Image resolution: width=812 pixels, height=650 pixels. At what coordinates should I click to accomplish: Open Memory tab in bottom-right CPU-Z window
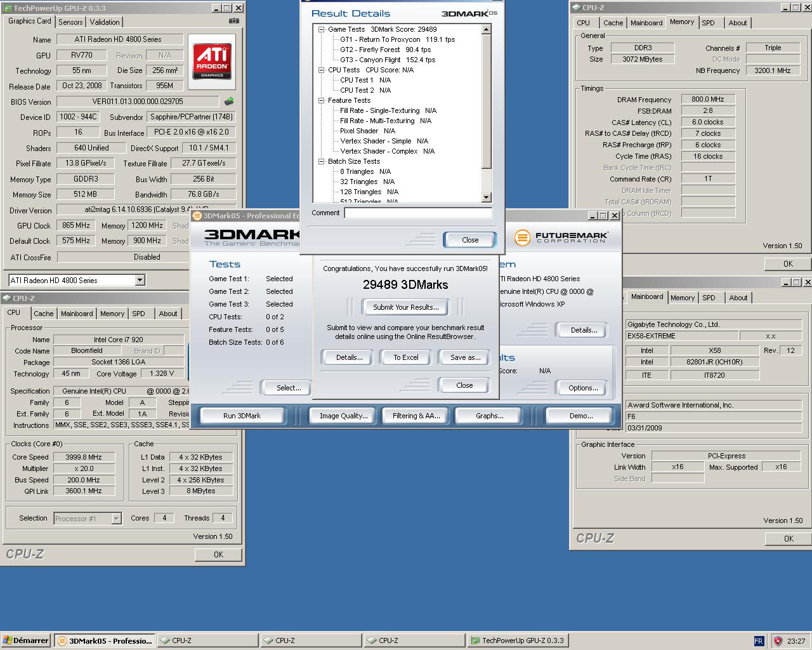pyautogui.click(x=683, y=298)
